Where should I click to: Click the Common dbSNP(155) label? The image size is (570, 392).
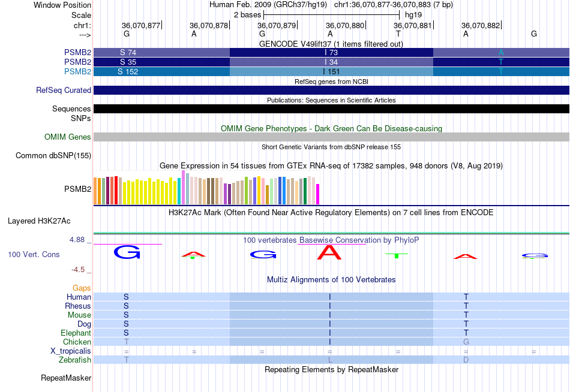[53, 155]
